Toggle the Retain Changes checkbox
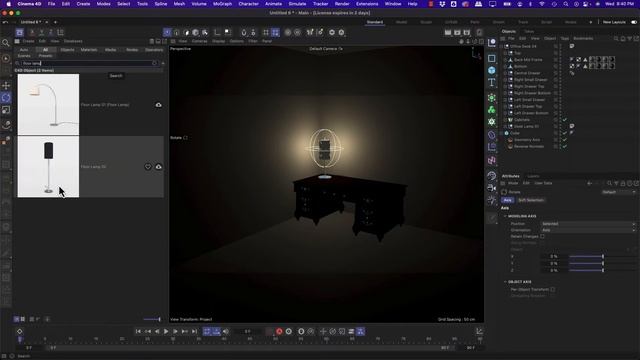 (x=542, y=236)
